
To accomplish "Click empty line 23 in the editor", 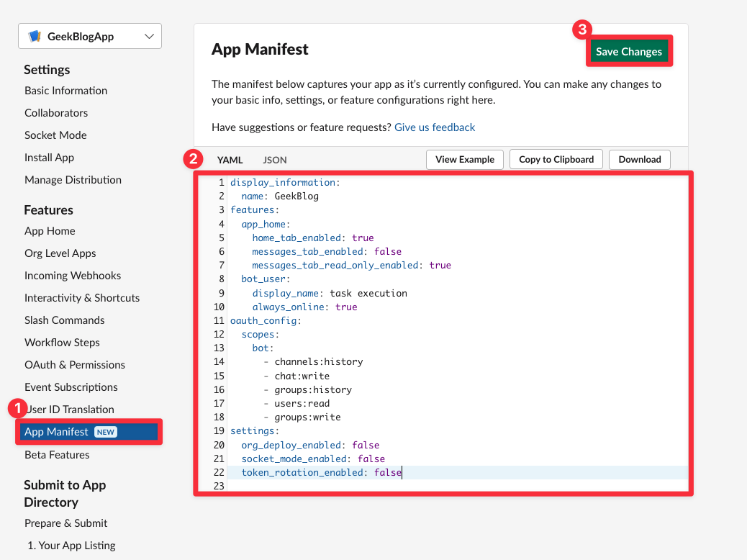I will point(458,487).
